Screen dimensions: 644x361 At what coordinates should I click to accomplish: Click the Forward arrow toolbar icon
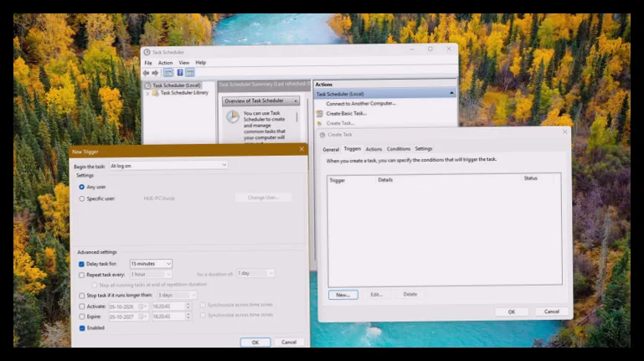[155, 73]
